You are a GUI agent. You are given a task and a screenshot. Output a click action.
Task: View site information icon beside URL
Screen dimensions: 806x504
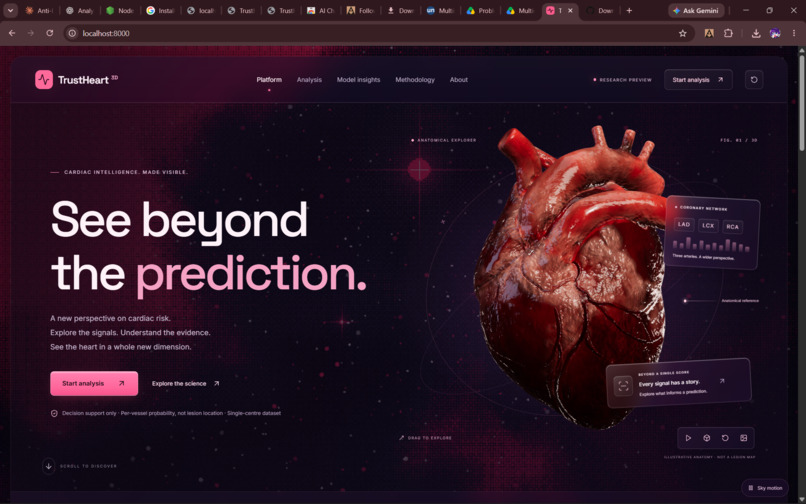tap(72, 33)
